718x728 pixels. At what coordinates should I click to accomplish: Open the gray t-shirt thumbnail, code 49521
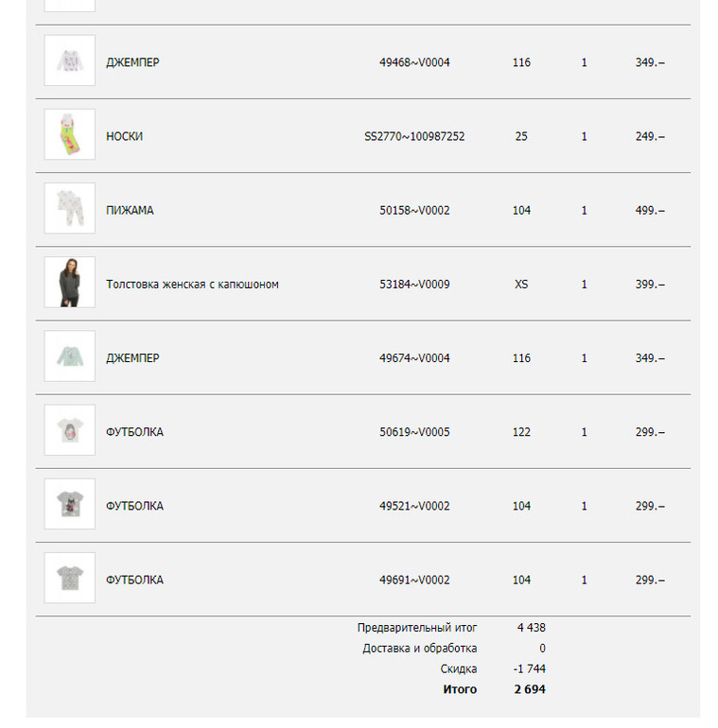point(69,504)
